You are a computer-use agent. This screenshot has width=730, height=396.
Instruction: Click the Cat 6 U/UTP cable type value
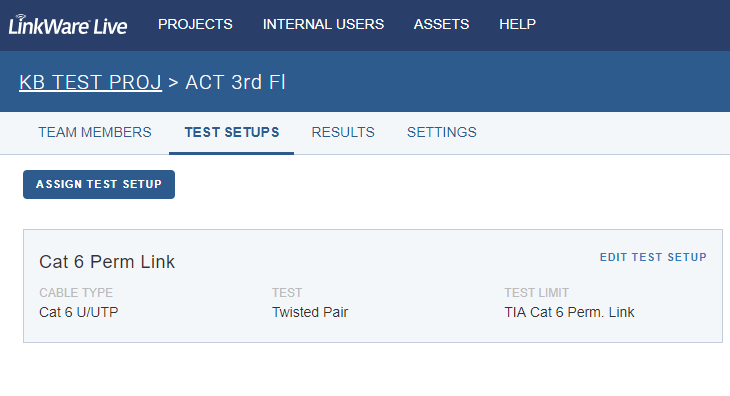pos(79,312)
